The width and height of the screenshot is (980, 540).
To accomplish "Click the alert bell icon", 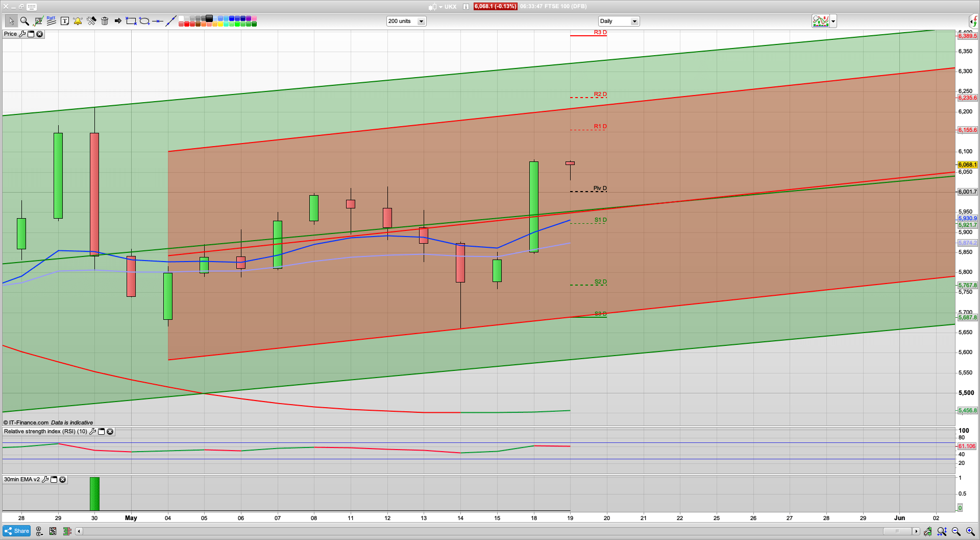I will 78,21.
